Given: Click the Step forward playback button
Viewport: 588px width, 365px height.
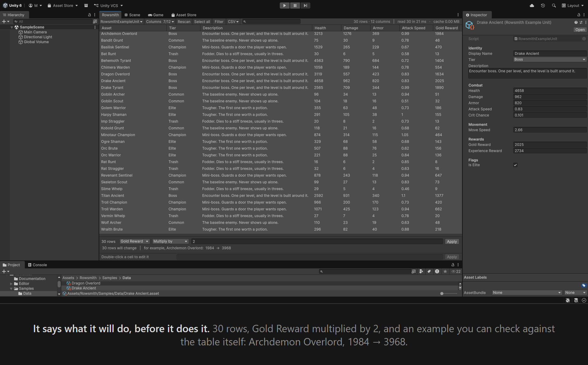Looking at the screenshot, I should coord(305,6).
